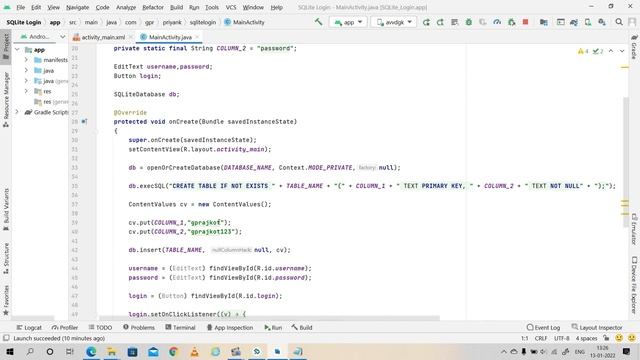
Task: Open the avdgk device selector dropdown
Action: pyautogui.click(x=394, y=22)
